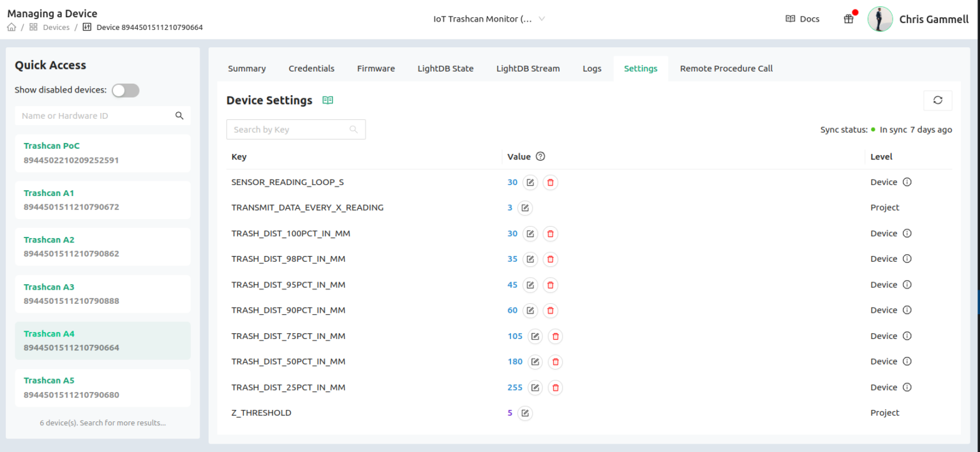This screenshot has height=452, width=980.
Task: Open Device Settings documentation book icon
Action: (x=328, y=100)
